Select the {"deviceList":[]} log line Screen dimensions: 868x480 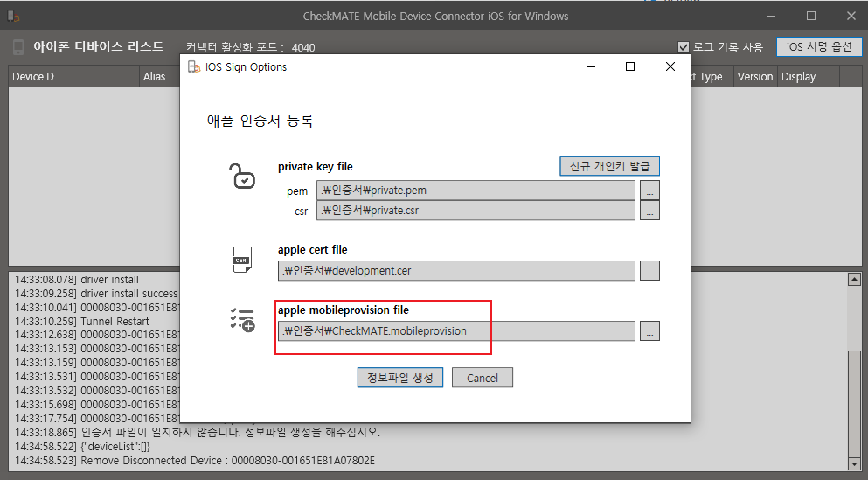[82, 446]
